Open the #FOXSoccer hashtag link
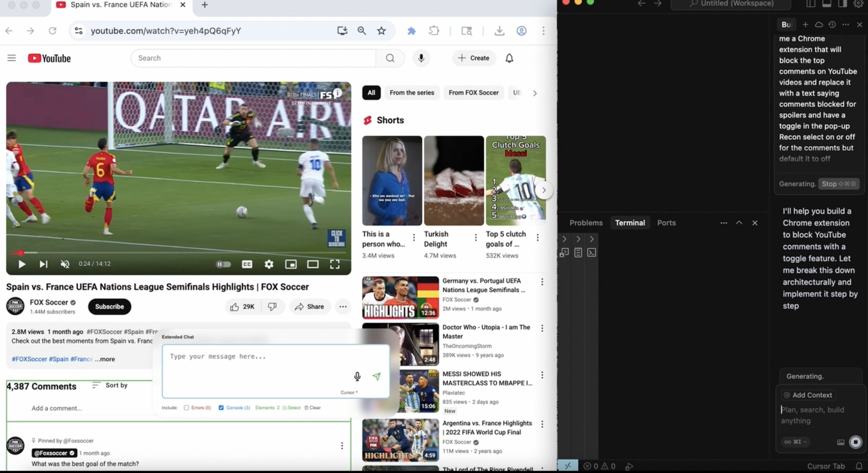 pos(29,359)
